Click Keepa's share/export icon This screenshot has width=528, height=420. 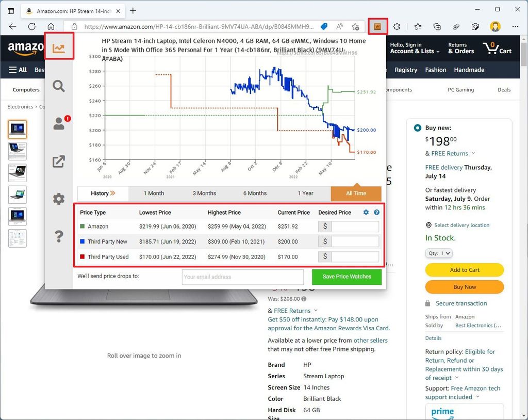pyautogui.click(x=59, y=161)
